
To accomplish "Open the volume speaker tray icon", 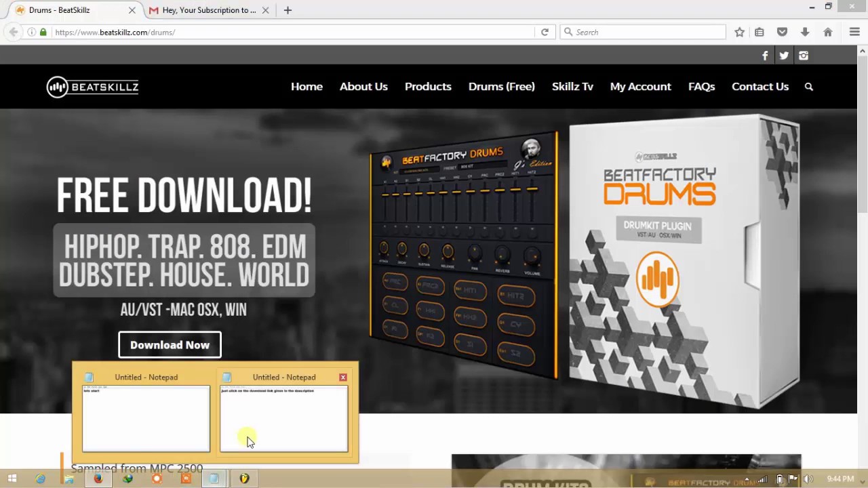I will click(808, 479).
